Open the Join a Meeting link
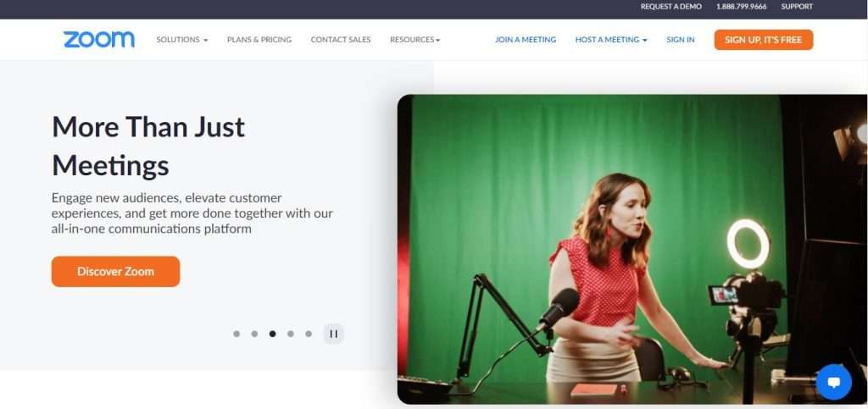 pyautogui.click(x=526, y=40)
